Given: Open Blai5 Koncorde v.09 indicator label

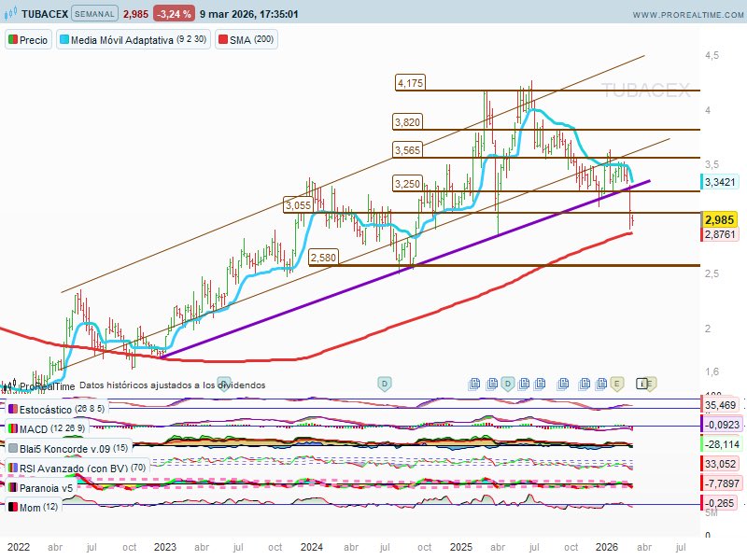Looking at the screenshot, I should pyautogui.click(x=68, y=448).
